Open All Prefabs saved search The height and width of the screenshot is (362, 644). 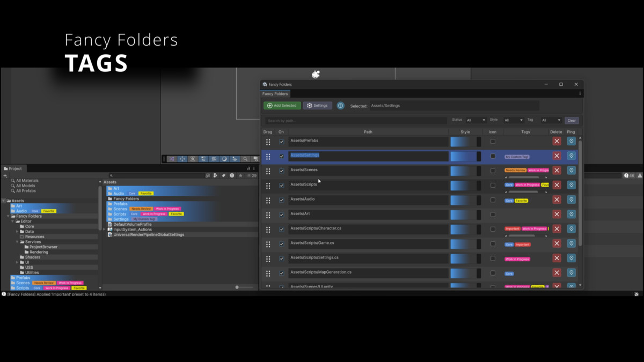click(x=26, y=191)
